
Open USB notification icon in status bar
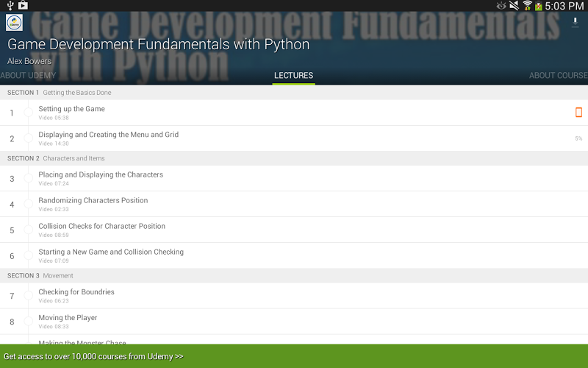tap(10, 5)
